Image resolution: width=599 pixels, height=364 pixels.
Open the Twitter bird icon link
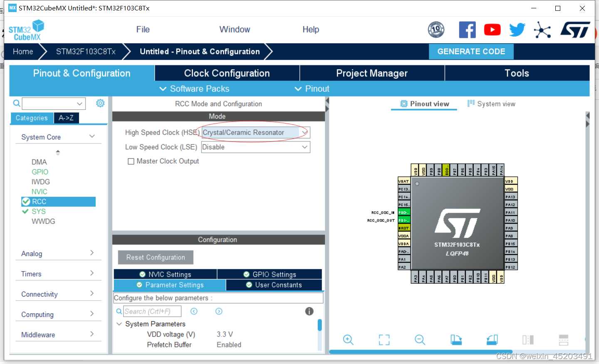coord(517,30)
